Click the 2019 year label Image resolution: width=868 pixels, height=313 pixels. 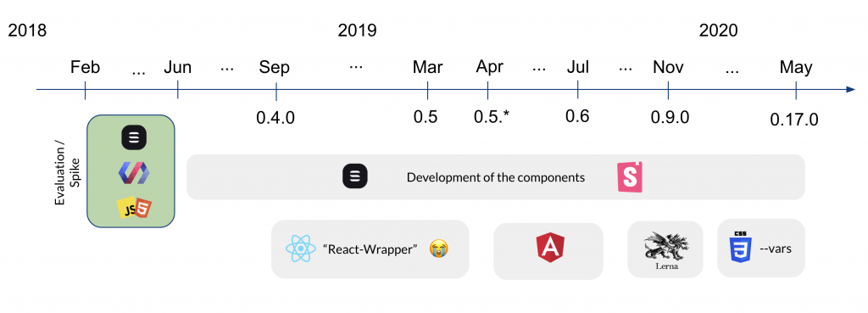pos(357,31)
